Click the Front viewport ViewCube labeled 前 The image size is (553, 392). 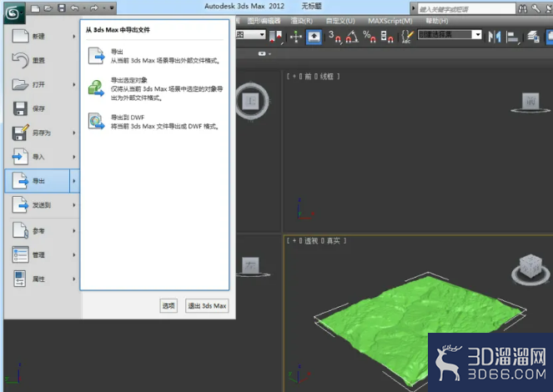tap(530, 103)
